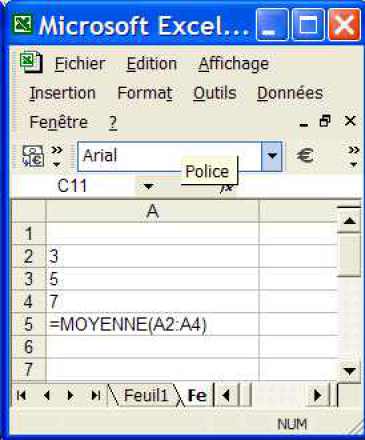Viewport: 365px width, 440px height.
Task: Open the Données menu
Action: [x=290, y=93]
